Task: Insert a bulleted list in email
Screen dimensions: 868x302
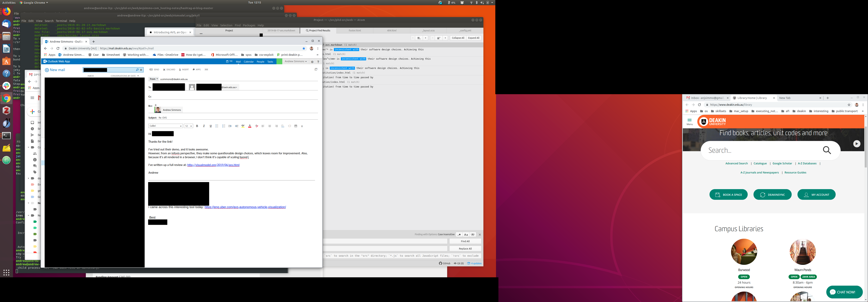Action: tap(217, 126)
